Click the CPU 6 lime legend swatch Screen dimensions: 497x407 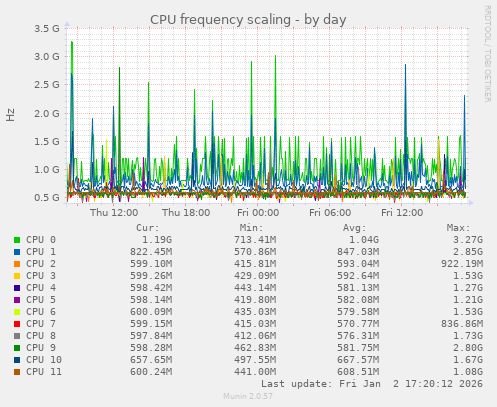(x=17, y=312)
